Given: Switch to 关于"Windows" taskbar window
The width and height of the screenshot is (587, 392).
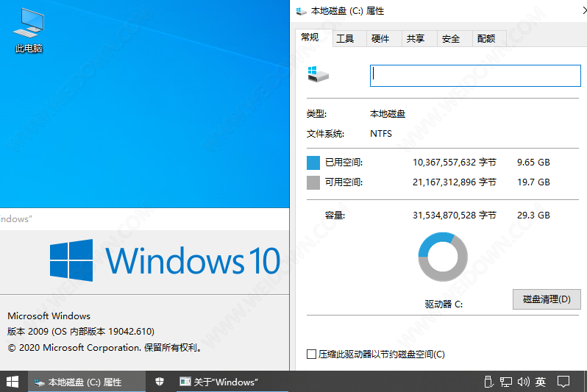Looking at the screenshot, I should pos(218,382).
